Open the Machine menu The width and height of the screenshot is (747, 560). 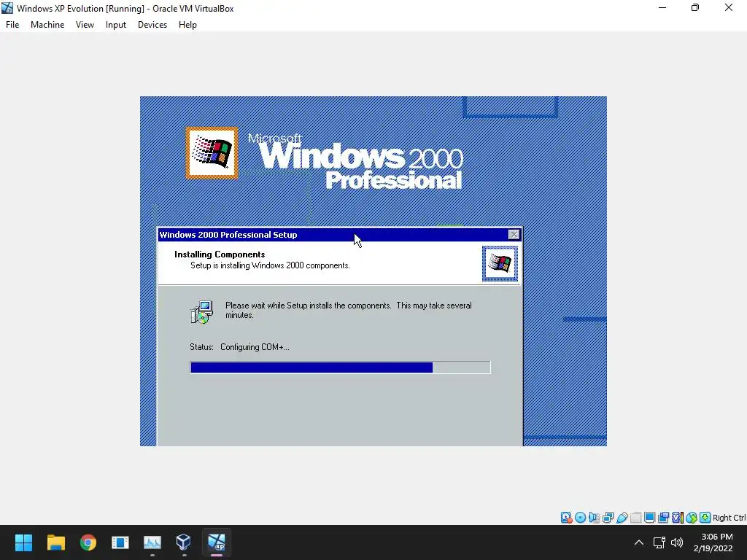tap(47, 25)
